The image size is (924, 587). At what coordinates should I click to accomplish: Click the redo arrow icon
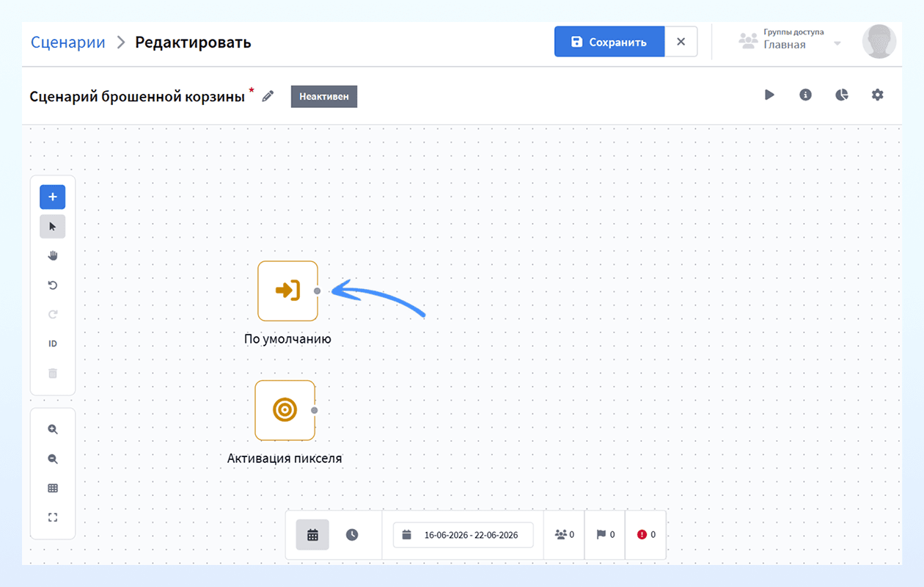point(52,314)
